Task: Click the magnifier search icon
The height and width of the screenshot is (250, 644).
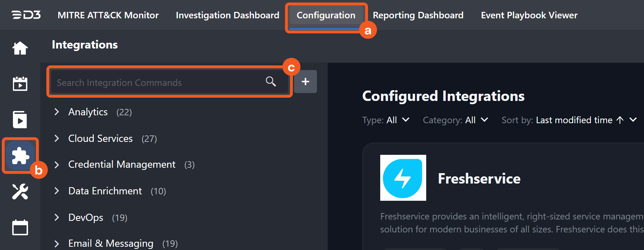Action: tap(271, 82)
